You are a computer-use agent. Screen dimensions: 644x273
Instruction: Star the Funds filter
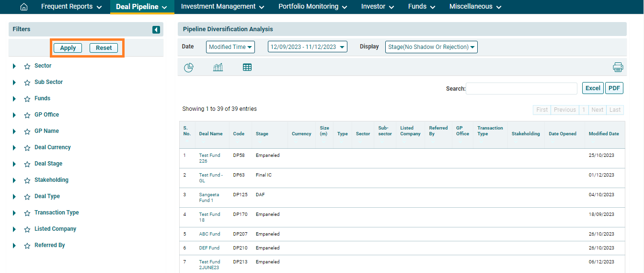(27, 99)
